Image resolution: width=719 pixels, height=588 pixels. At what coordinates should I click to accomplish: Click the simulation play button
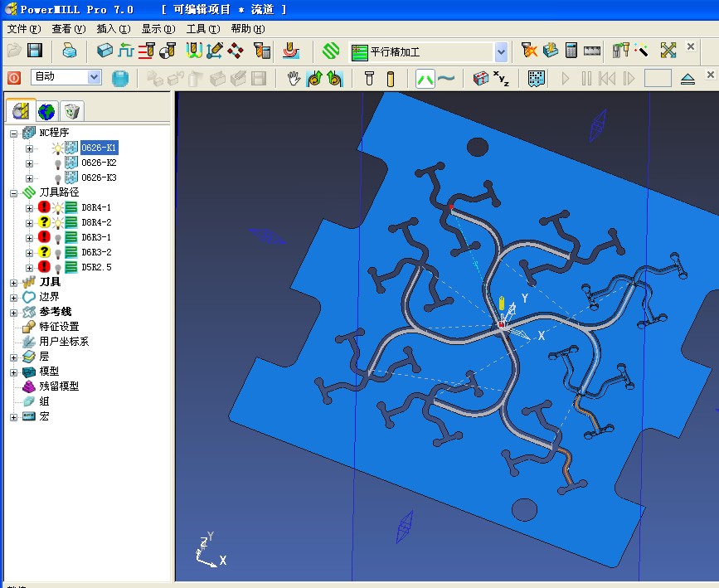click(566, 79)
